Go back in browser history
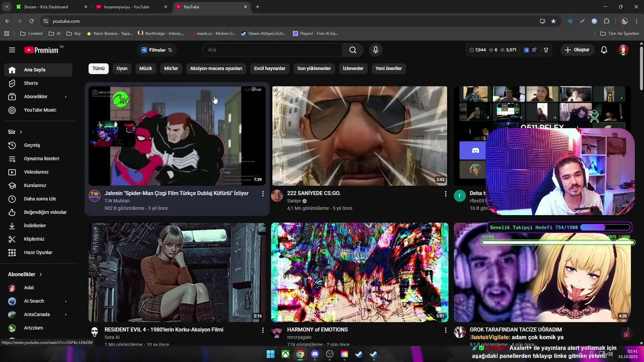The height and width of the screenshot is (362, 644). pos(7,21)
